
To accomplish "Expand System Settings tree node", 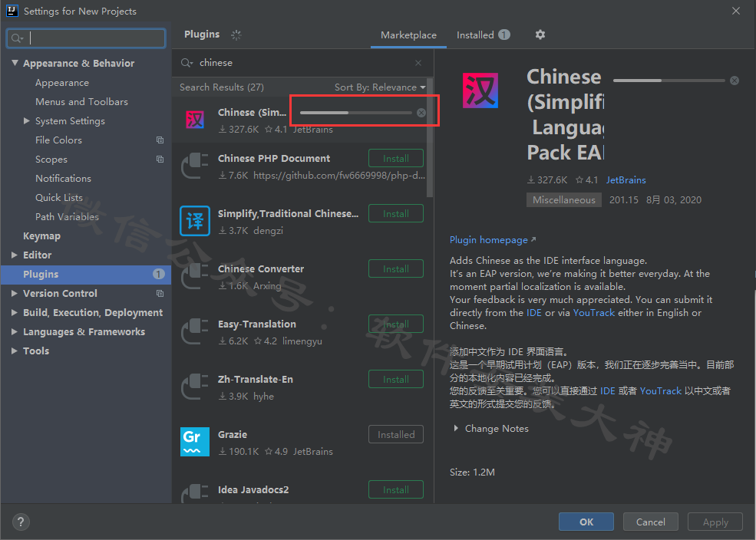I will [27, 121].
